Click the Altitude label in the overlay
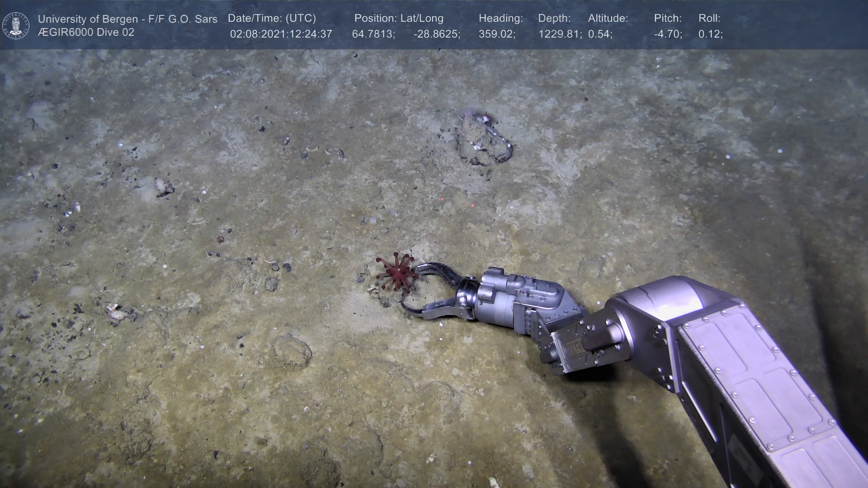The height and width of the screenshot is (488, 868). click(608, 19)
